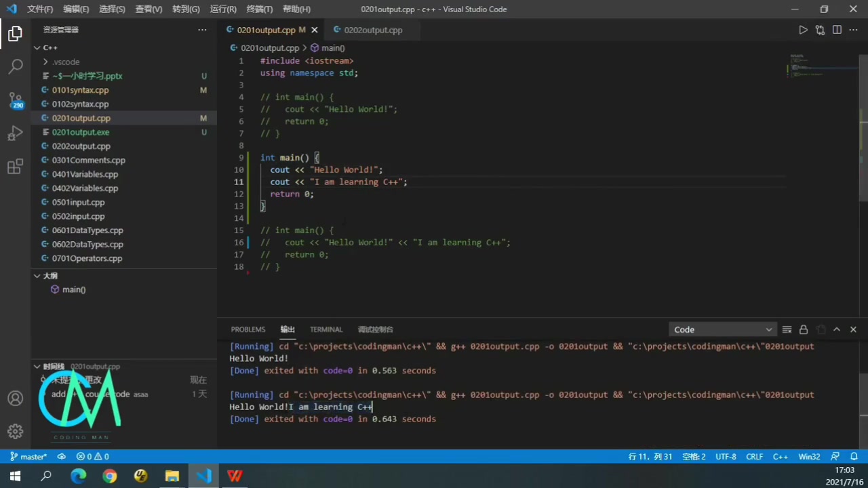Open changes compare icon in editor toolbar

pos(820,30)
